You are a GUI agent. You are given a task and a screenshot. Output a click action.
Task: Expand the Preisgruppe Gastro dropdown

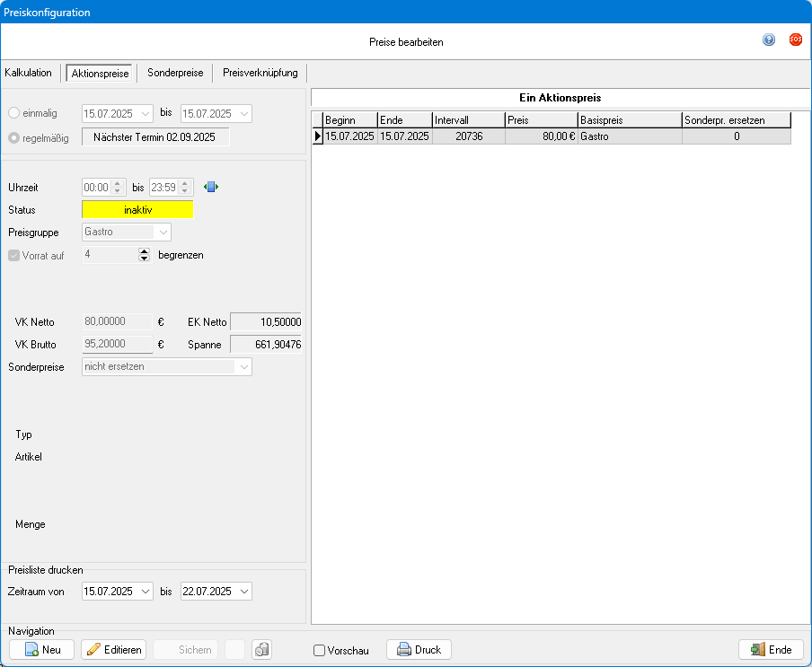tap(163, 233)
